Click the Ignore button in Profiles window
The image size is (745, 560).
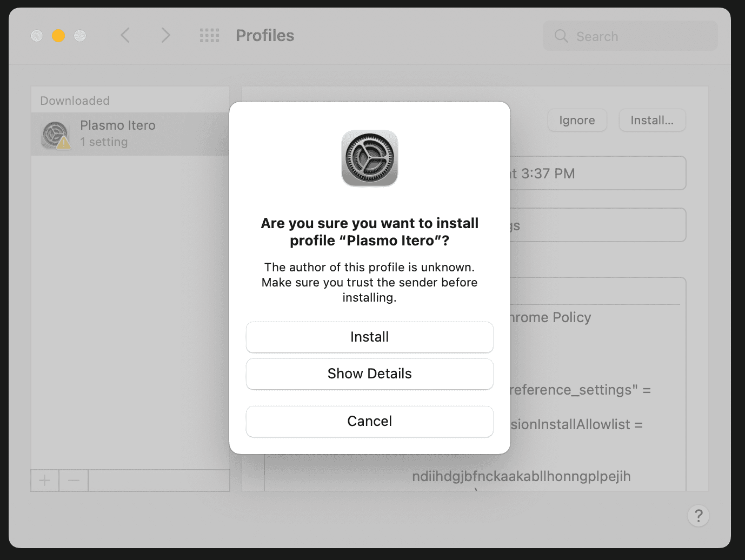577,120
